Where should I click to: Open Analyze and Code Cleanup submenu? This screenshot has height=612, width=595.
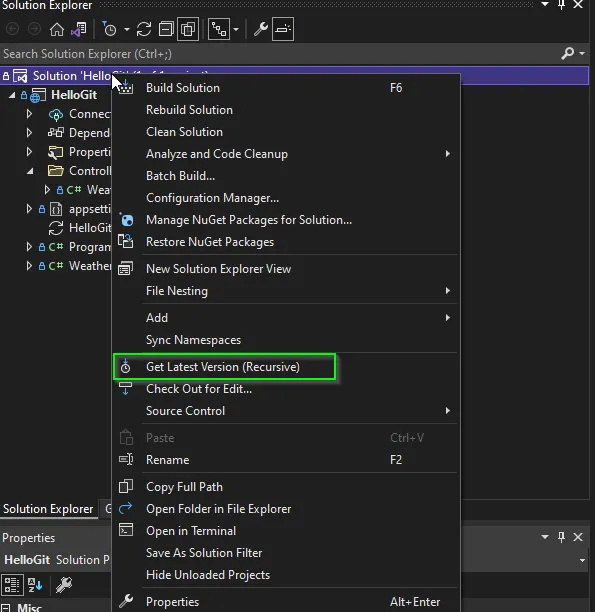(286, 154)
